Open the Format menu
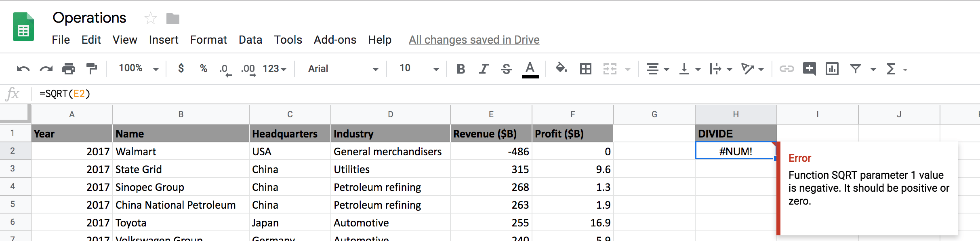This screenshot has height=241, width=980. pyautogui.click(x=208, y=40)
